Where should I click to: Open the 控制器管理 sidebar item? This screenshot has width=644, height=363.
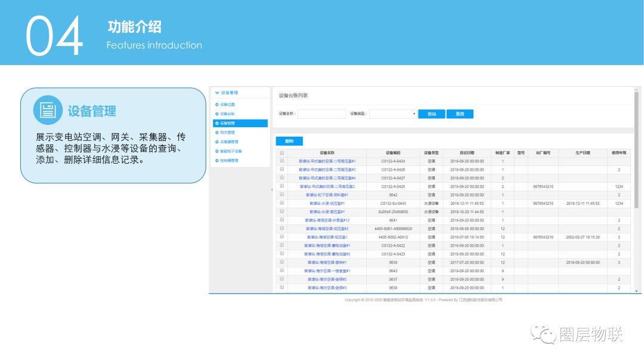229,161
